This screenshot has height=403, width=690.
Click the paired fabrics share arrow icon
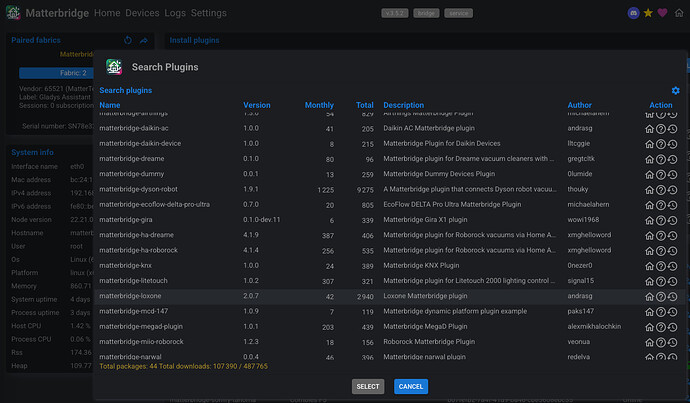pyautogui.click(x=143, y=40)
